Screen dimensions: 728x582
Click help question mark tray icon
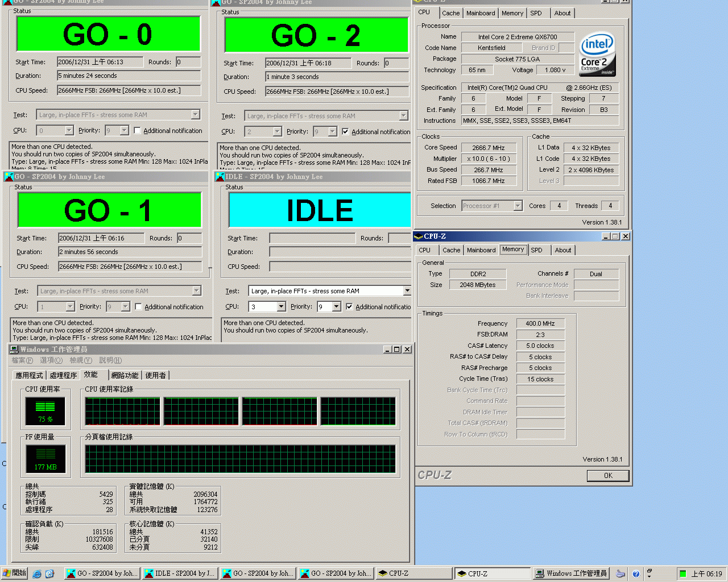[636, 573]
